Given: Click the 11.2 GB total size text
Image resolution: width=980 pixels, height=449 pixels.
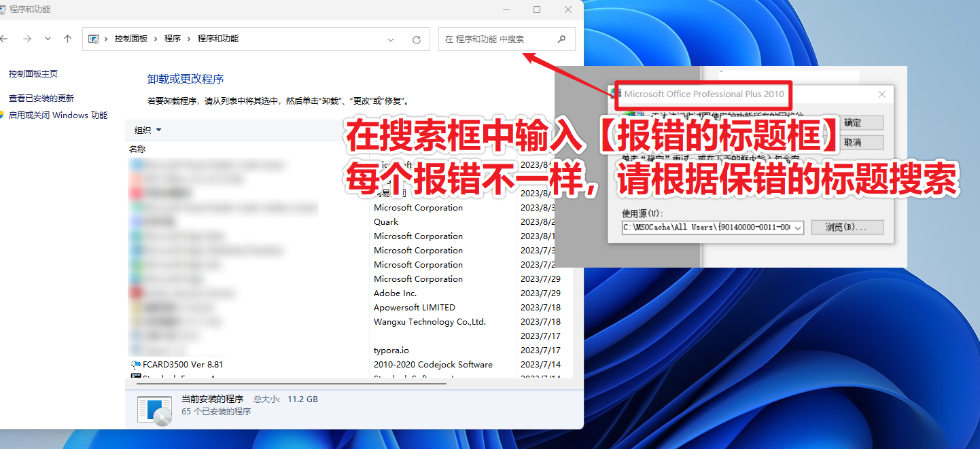Looking at the screenshot, I should (x=302, y=399).
